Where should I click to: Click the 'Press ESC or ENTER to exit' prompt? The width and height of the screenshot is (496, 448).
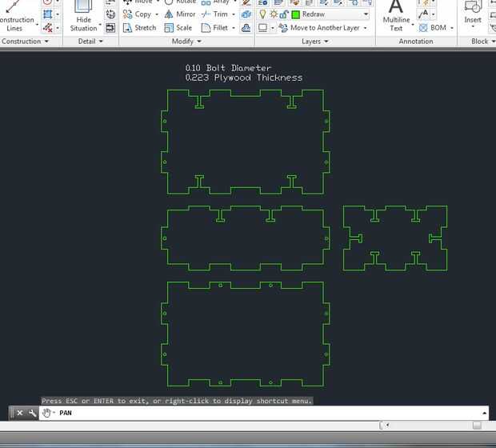[177, 401]
